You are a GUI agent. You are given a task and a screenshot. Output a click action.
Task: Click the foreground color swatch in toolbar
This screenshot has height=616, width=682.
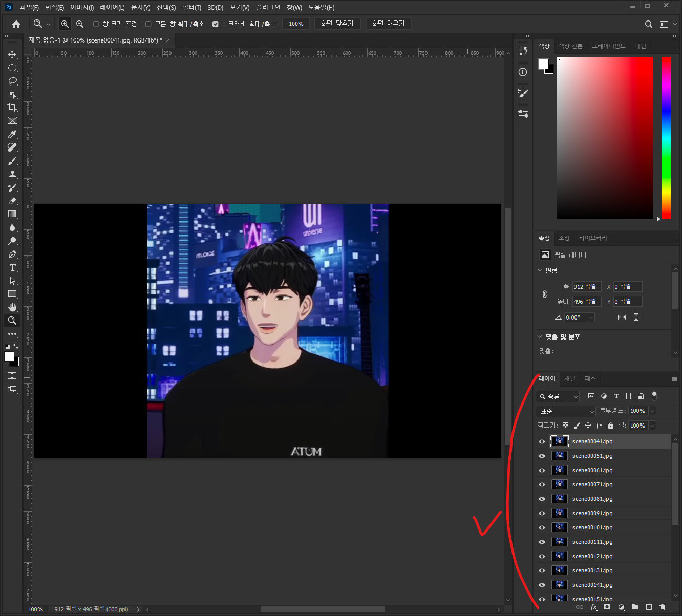point(9,357)
